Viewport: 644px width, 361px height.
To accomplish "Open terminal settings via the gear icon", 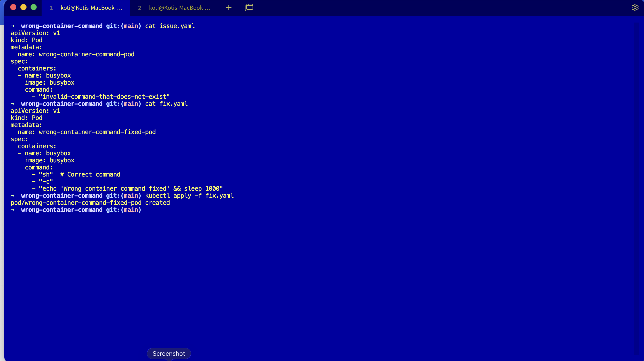I will [635, 8].
